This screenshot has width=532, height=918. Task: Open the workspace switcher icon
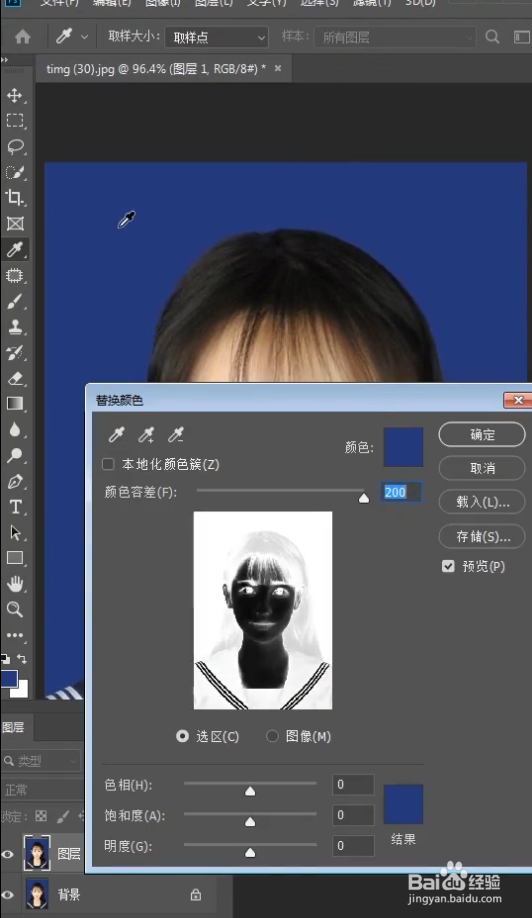pyautogui.click(x=521, y=37)
